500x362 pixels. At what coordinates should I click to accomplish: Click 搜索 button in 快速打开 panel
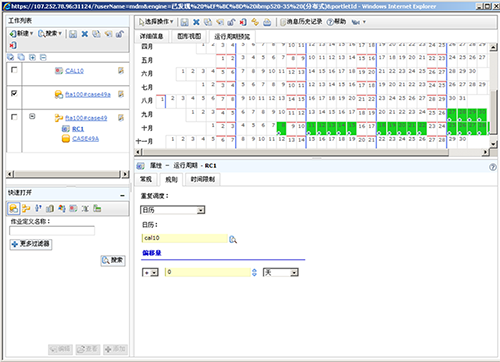click(x=113, y=260)
